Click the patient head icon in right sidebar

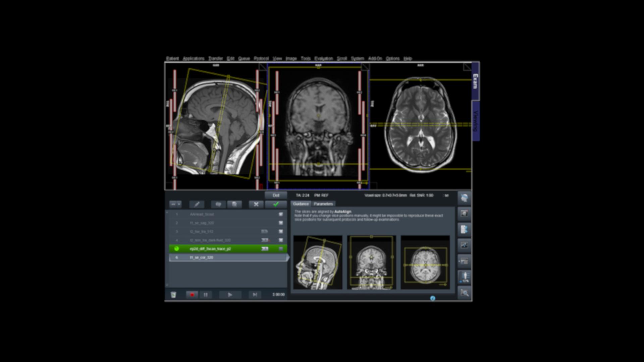coord(465,198)
